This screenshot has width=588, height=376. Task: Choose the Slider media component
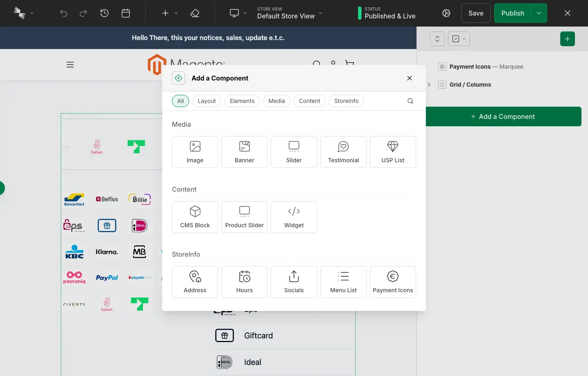coord(294,152)
